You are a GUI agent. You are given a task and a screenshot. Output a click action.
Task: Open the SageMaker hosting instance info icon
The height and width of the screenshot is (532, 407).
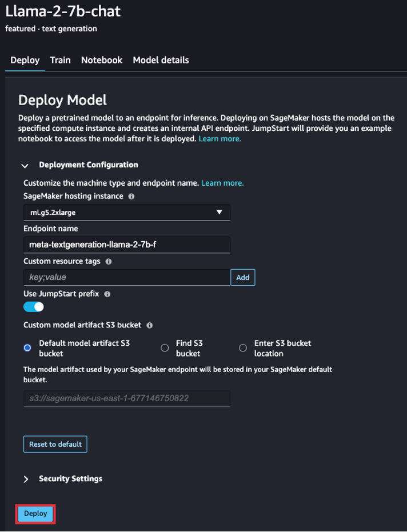pyautogui.click(x=131, y=197)
